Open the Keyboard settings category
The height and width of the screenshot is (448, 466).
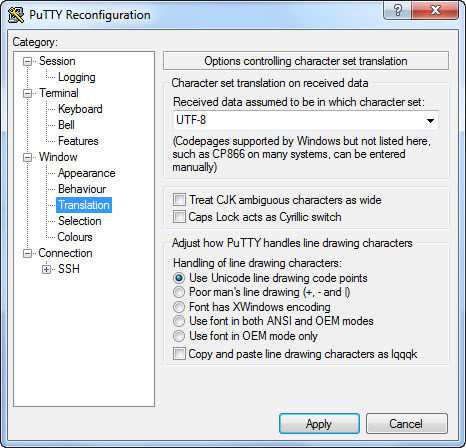(80, 109)
